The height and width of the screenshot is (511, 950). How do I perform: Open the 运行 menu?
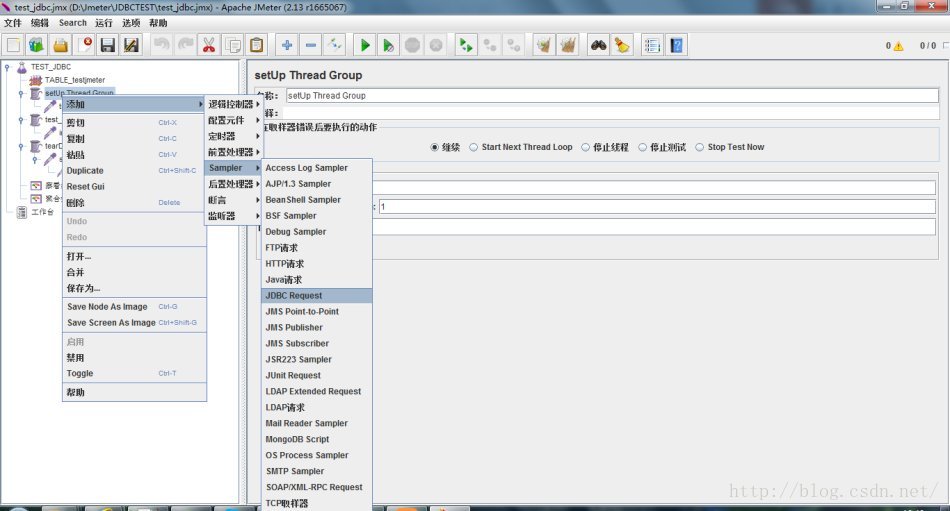click(x=104, y=23)
